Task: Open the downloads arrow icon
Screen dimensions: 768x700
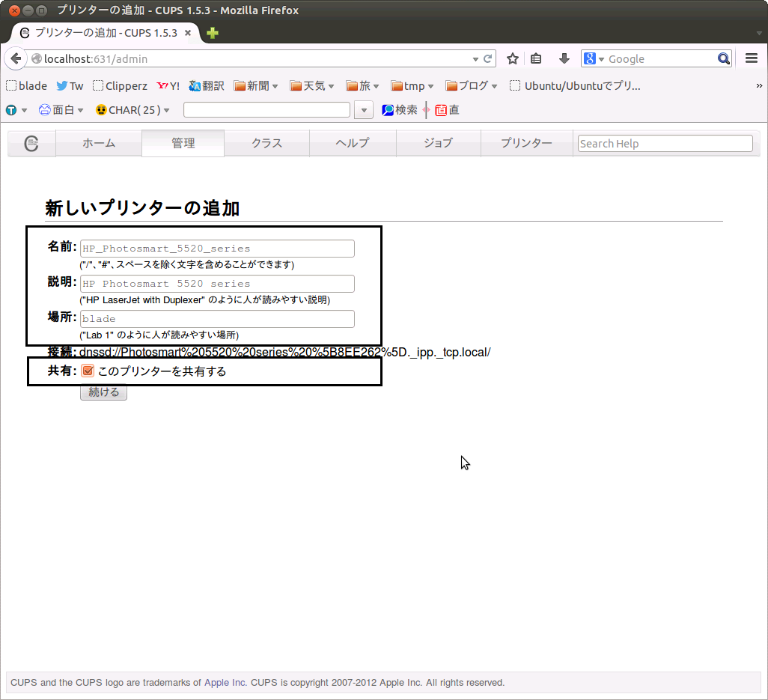Action: [564, 59]
